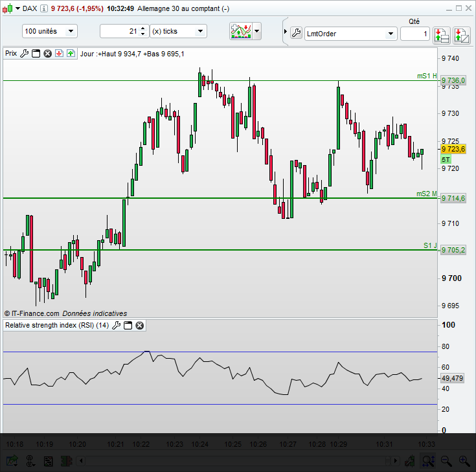The height and width of the screenshot is (472, 476).
Task: Toggle the auto-fit zoom magnifier icon
Action: tap(428, 461)
